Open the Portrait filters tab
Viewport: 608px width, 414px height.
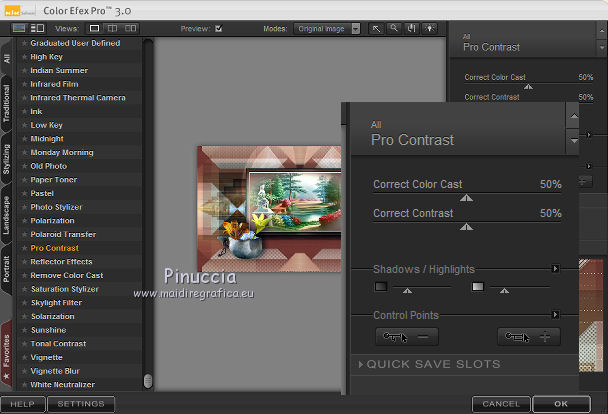pos(7,269)
